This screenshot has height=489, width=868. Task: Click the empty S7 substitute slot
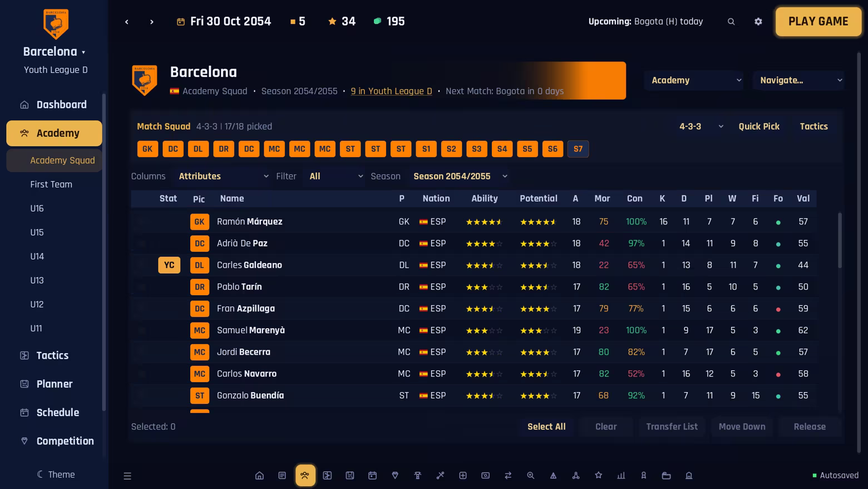coord(578,149)
